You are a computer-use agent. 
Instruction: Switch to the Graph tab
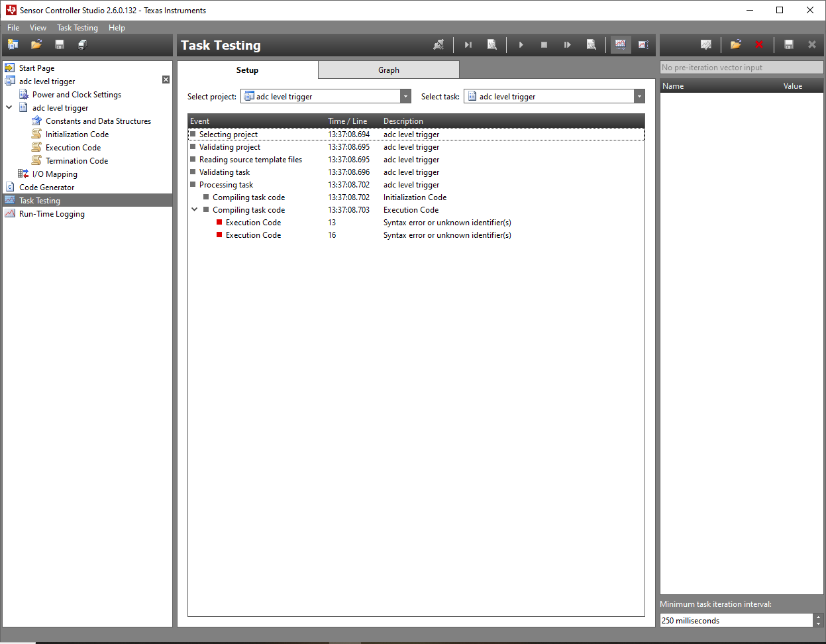389,70
